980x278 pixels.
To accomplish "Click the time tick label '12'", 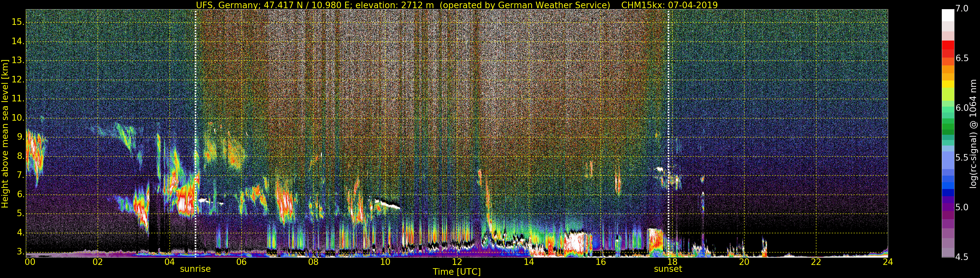I will 457,262.
